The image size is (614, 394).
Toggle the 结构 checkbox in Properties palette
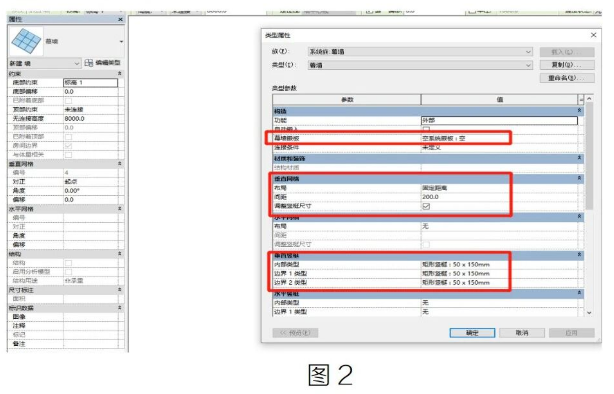coord(69,263)
